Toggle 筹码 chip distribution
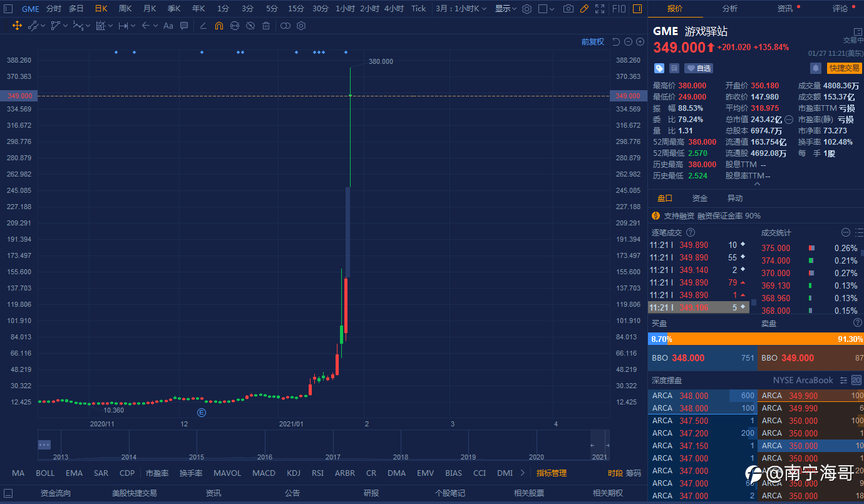This screenshot has height=504, width=864. coord(633,473)
